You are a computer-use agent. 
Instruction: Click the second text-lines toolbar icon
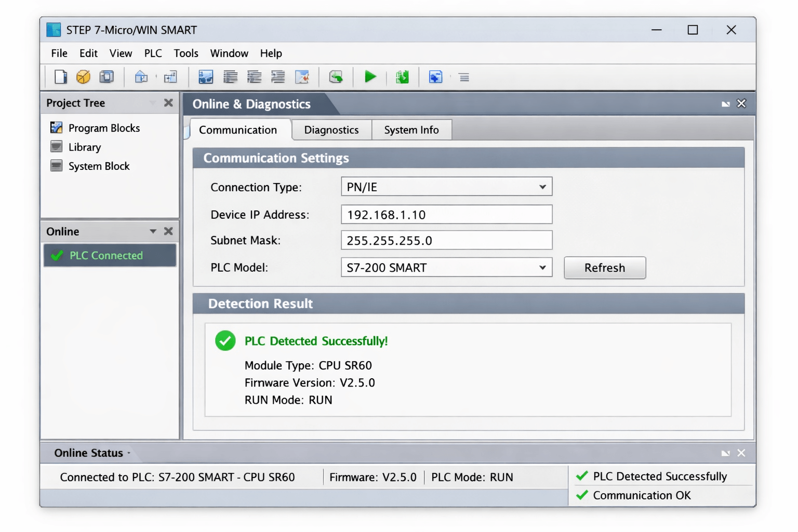[x=254, y=77]
